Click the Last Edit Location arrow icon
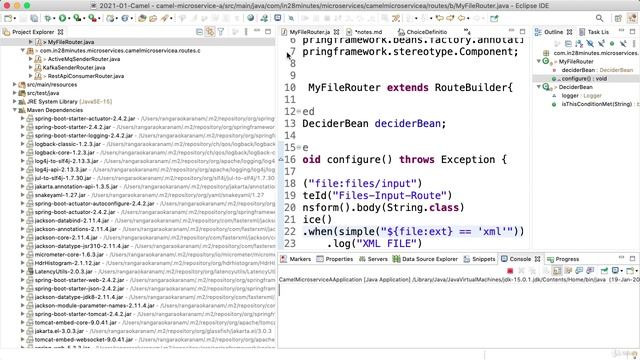 [439, 18]
